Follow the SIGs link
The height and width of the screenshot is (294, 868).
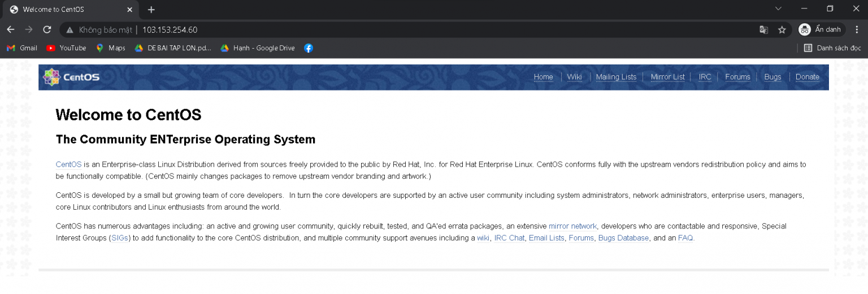120,238
